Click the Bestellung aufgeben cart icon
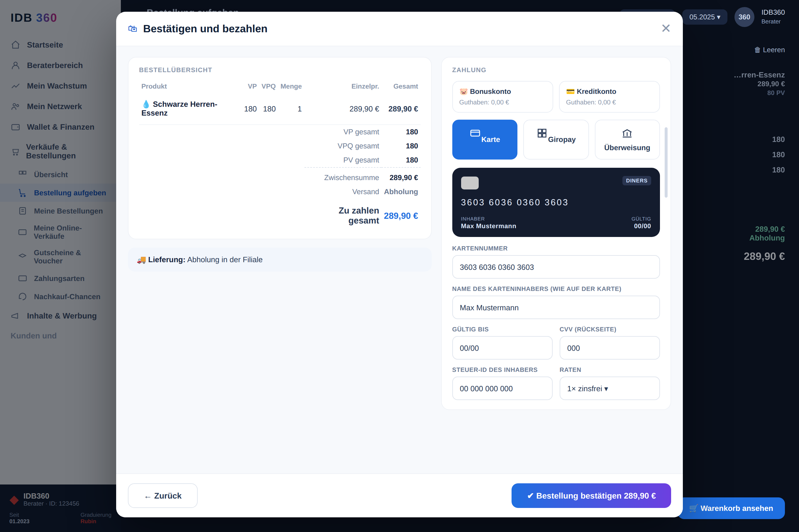 (x=22, y=193)
